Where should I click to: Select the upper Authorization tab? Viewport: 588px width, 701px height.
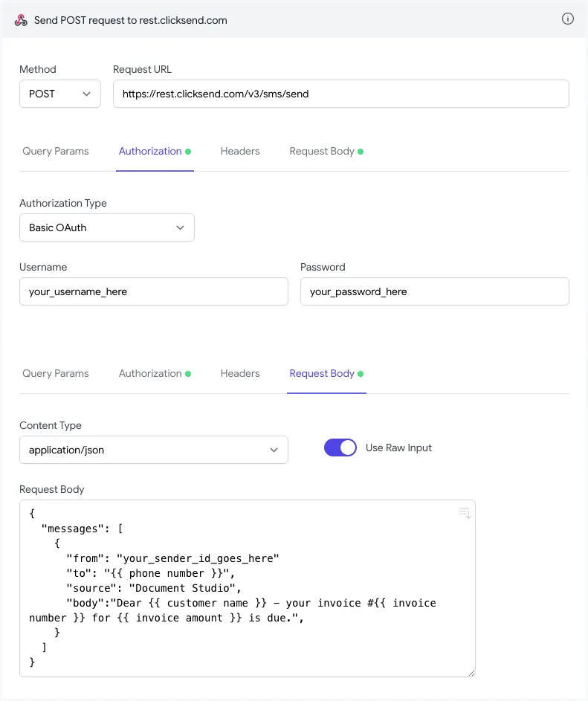click(150, 151)
